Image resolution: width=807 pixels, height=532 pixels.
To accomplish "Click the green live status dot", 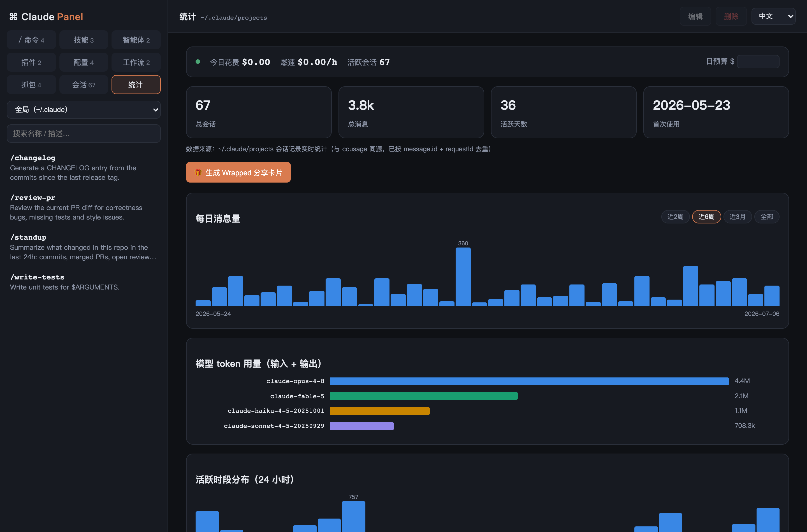I will tap(198, 62).
